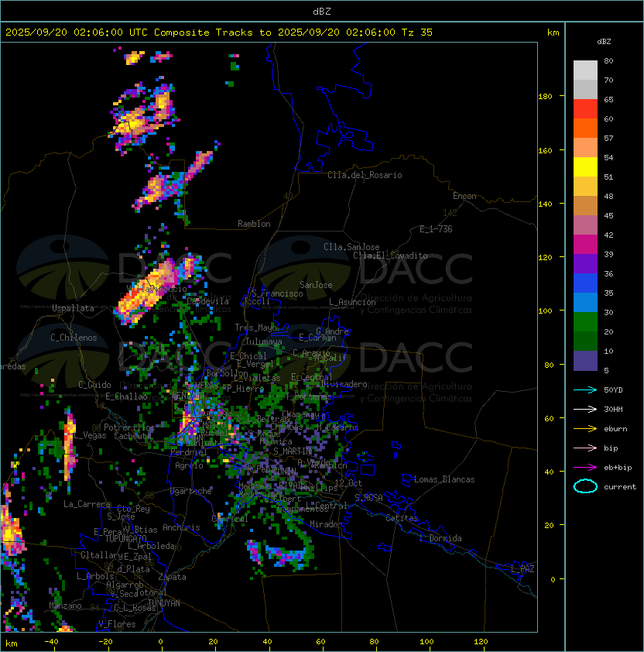Click the 'eb+bip' legend label
Viewport: 644px width, 652px height.
tap(618, 468)
